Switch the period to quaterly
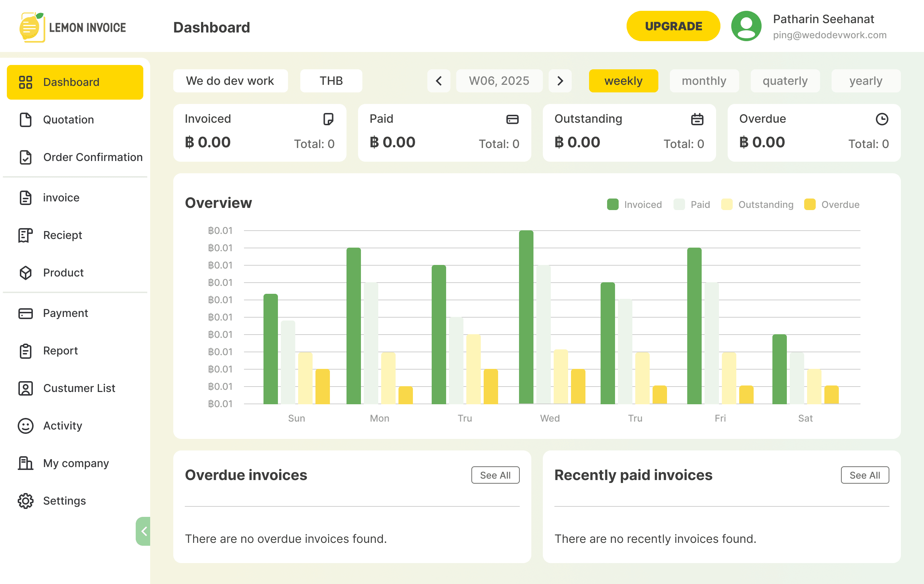The width and height of the screenshot is (924, 584). pos(785,81)
